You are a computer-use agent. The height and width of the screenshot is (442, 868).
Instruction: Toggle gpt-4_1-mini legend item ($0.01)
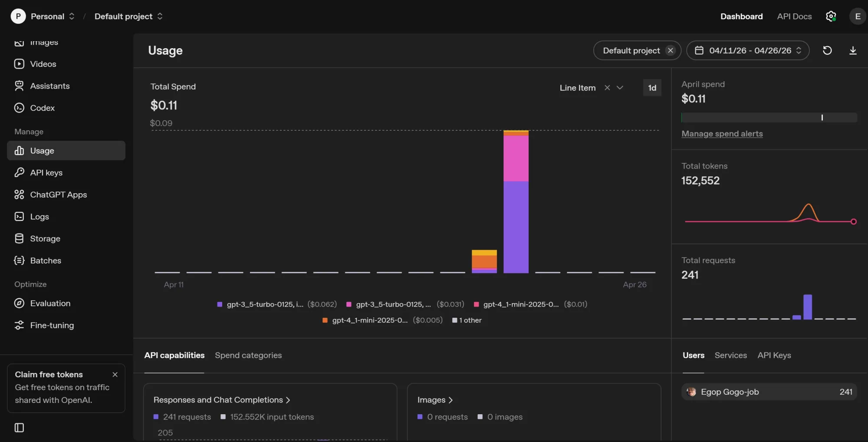point(530,304)
